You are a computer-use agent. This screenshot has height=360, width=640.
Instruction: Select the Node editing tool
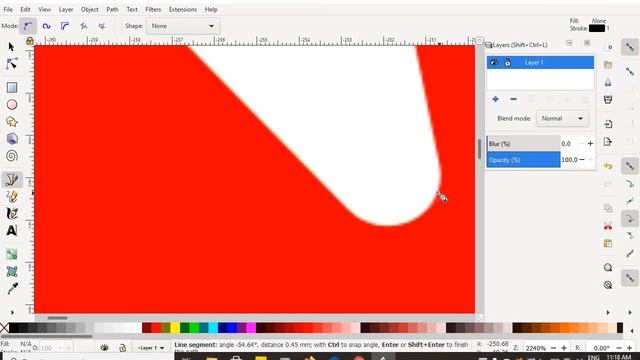(11, 64)
